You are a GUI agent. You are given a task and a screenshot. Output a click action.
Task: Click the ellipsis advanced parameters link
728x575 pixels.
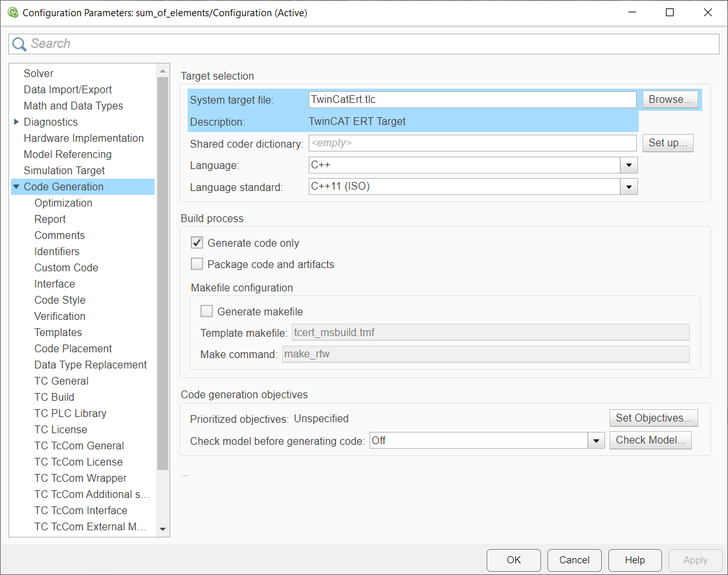[185, 475]
